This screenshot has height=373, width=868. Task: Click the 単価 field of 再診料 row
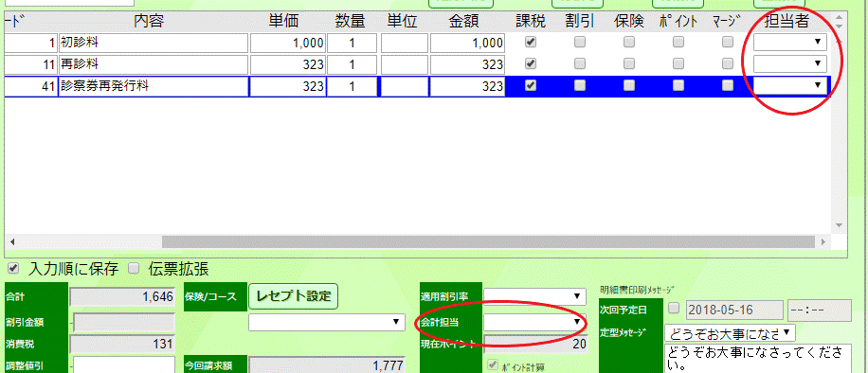tap(288, 64)
